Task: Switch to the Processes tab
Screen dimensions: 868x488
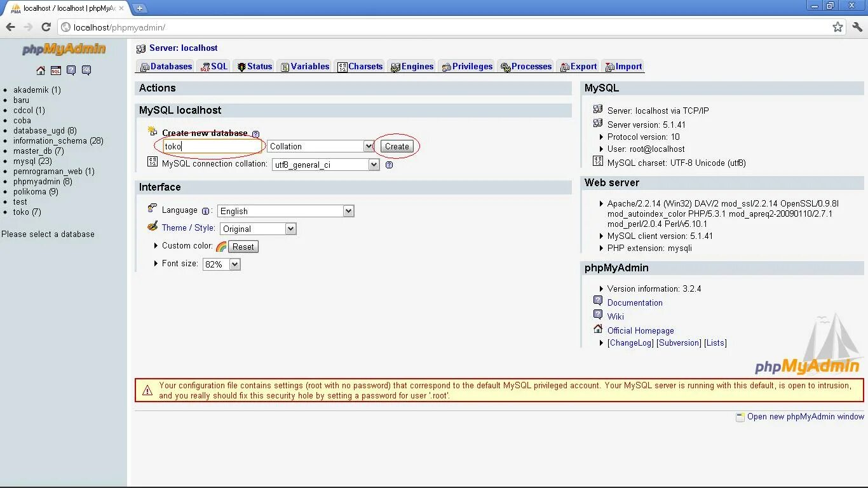Action: point(526,67)
